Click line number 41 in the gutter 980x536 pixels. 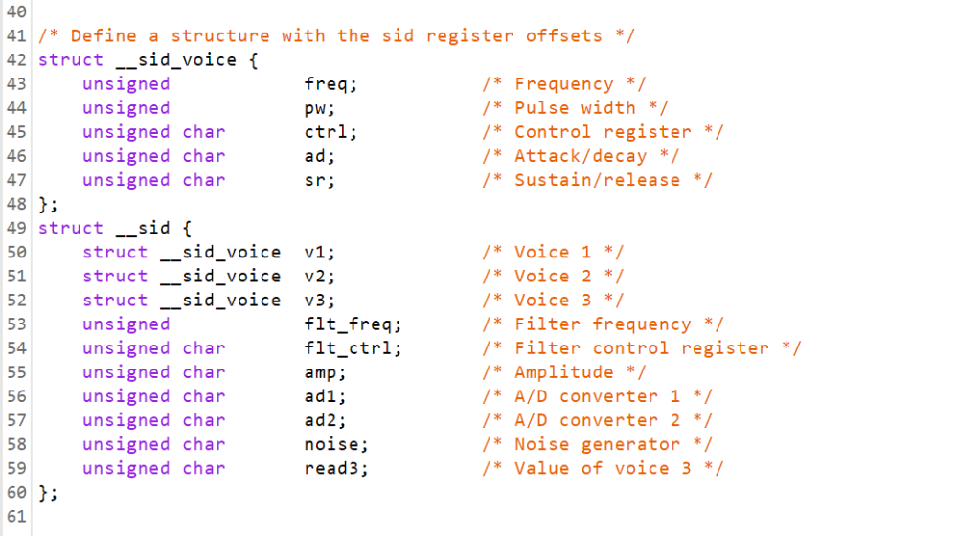coord(15,36)
